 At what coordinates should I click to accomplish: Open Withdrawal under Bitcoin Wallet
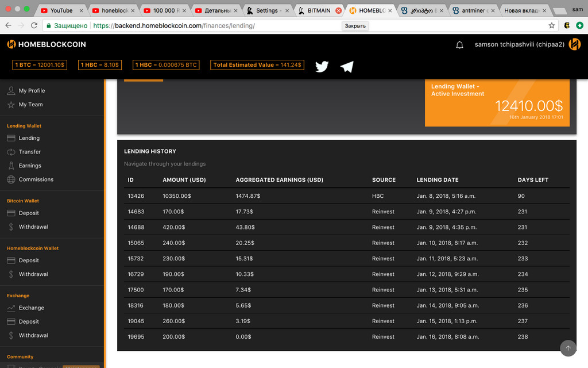tap(33, 227)
